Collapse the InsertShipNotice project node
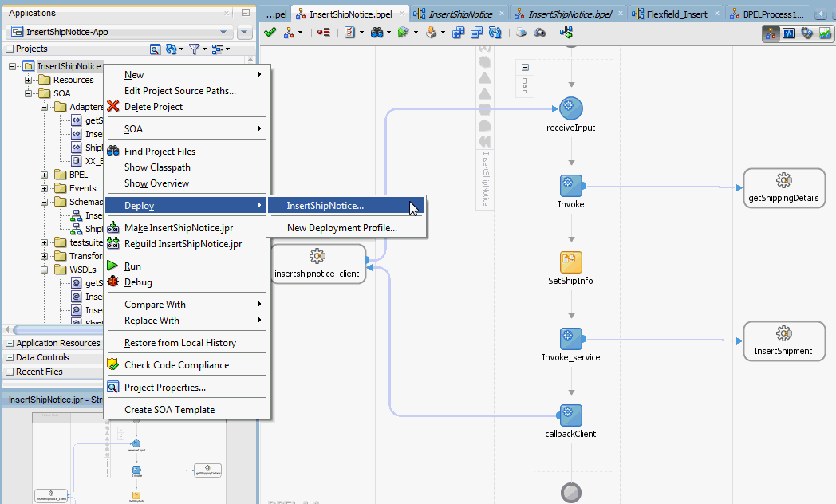Image resolution: width=836 pixels, height=504 pixels. [12, 66]
